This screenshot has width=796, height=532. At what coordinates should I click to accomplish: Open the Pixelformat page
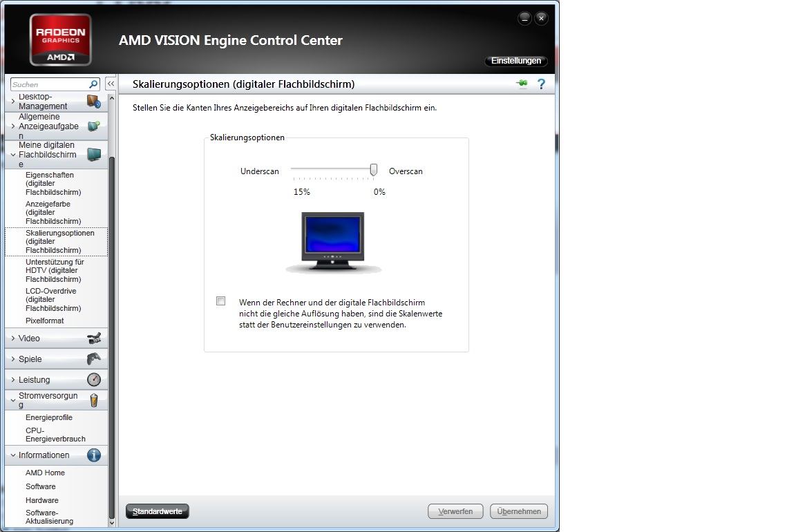45,321
